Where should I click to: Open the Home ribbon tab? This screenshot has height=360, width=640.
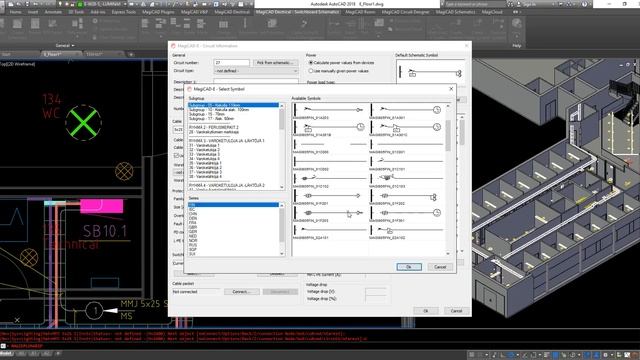[16, 12]
